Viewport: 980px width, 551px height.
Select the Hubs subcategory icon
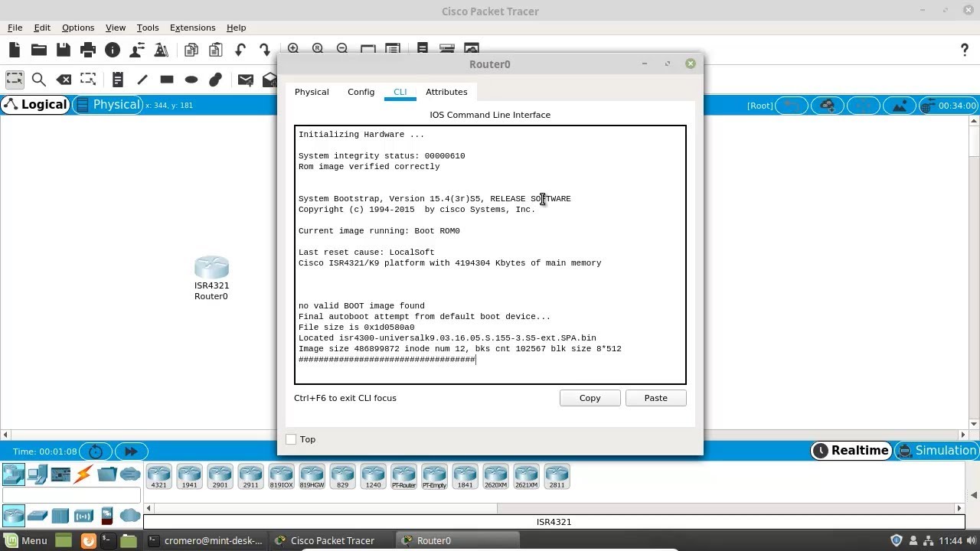pos(60,515)
